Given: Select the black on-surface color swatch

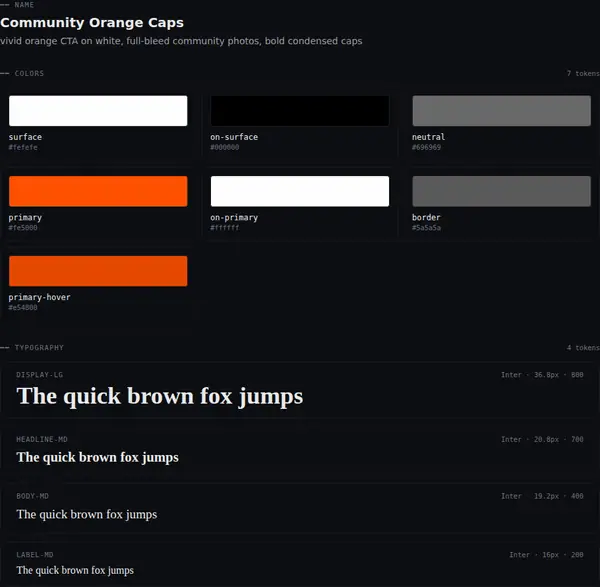Looking at the screenshot, I should pyautogui.click(x=300, y=111).
